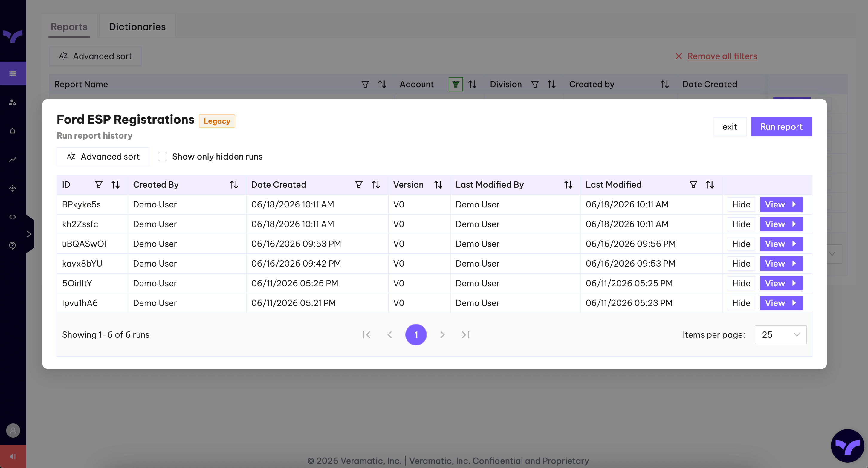Screen dimensions: 868x468
Task: Open the reports list icon in sidebar
Action: (x=13, y=74)
